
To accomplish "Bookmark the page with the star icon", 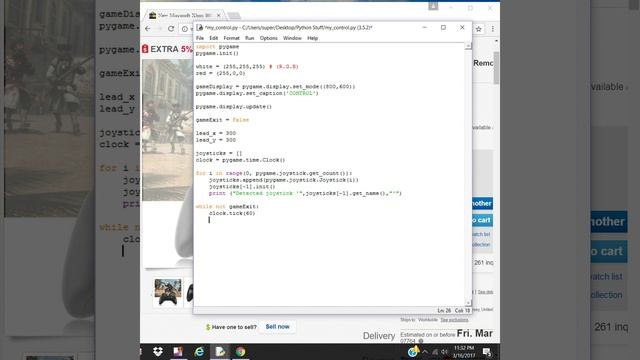I will click(479, 29).
